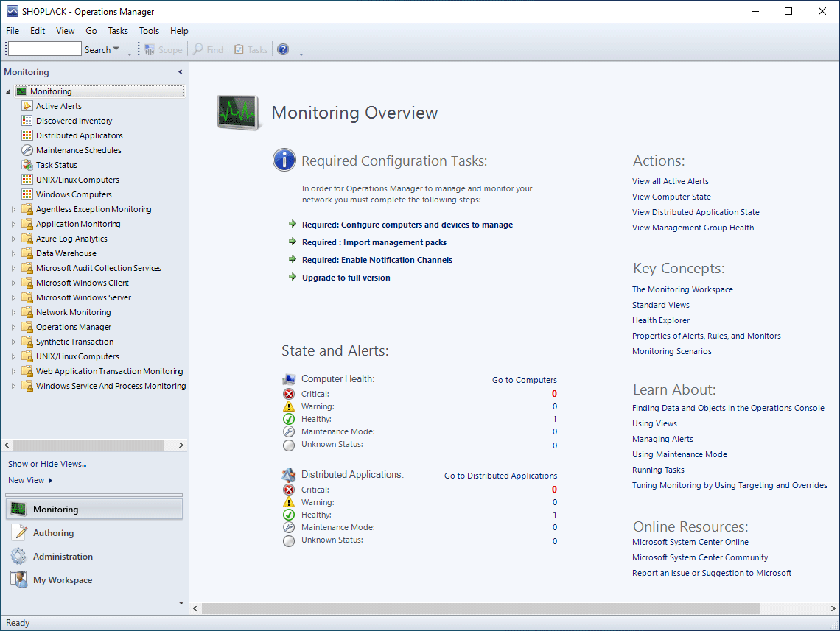The width and height of the screenshot is (840, 631).
Task: Click Required: Import management packs link
Action: coord(374,242)
